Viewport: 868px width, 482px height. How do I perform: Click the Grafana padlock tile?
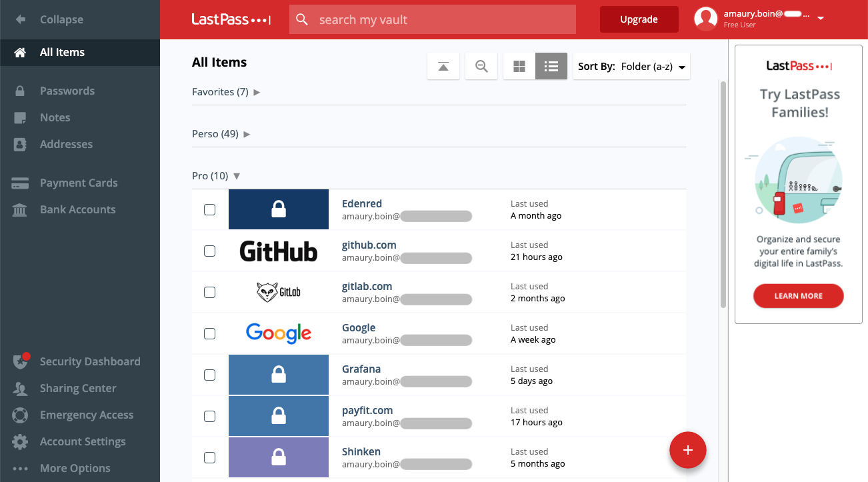click(279, 375)
